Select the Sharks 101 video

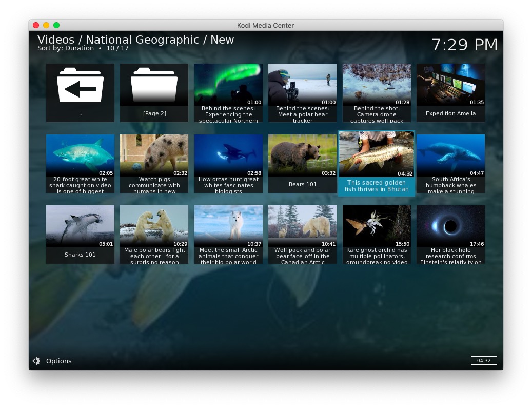80,227
